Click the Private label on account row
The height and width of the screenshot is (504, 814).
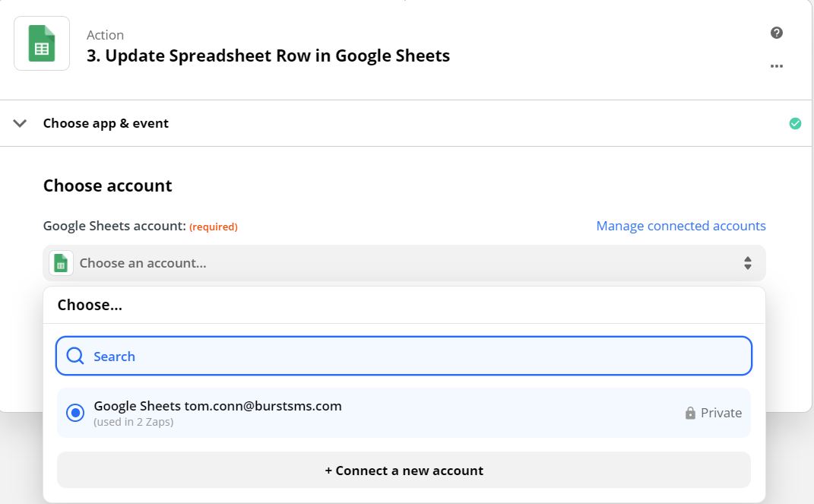click(x=721, y=414)
